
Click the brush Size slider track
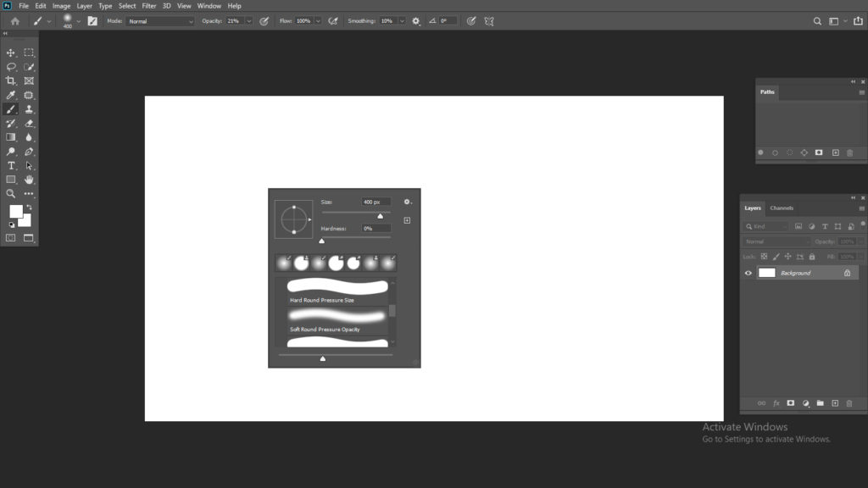point(356,213)
